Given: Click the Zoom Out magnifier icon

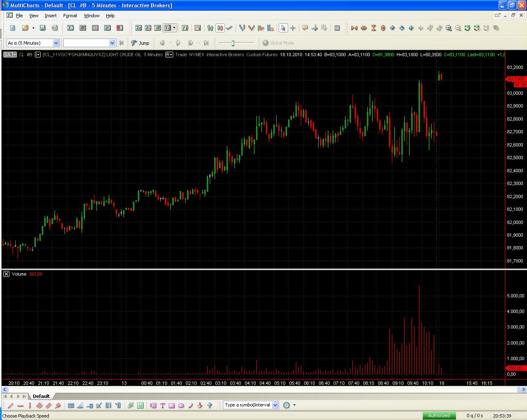Looking at the screenshot, I should tap(458, 28).
